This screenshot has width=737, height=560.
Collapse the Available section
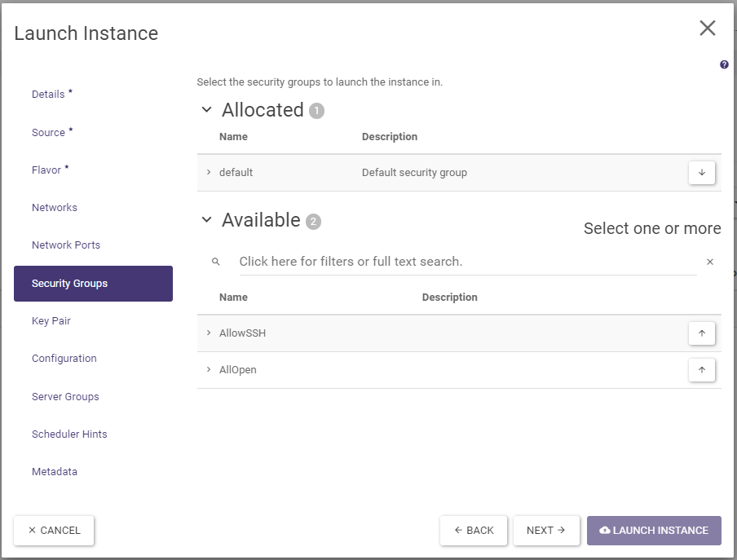click(207, 220)
